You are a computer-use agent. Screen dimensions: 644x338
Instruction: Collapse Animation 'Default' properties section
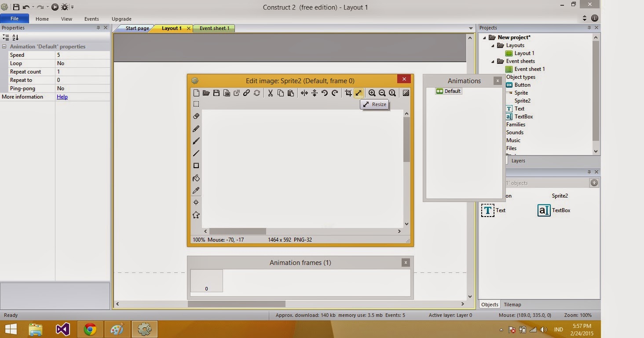pos(4,47)
